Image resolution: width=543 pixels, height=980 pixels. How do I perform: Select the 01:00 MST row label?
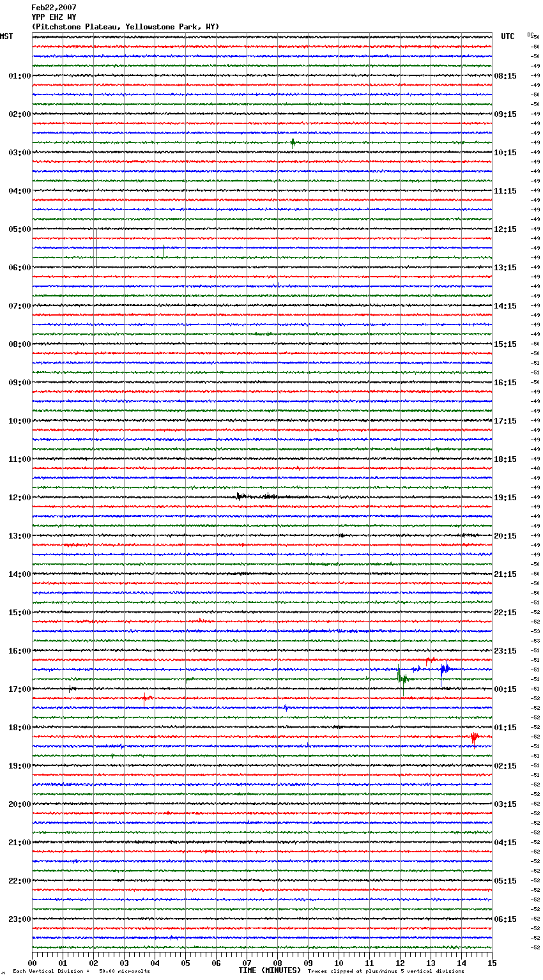19,76
